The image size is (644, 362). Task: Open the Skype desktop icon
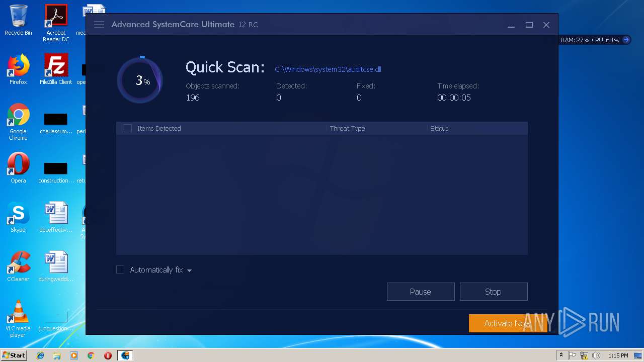pyautogui.click(x=18, y=217)
